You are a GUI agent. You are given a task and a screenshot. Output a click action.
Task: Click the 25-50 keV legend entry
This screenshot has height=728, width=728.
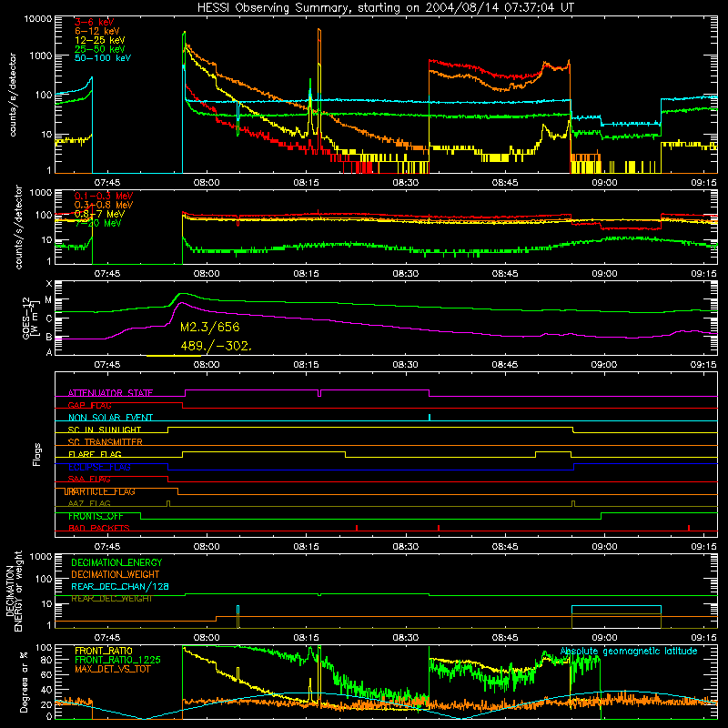[100, 49]
